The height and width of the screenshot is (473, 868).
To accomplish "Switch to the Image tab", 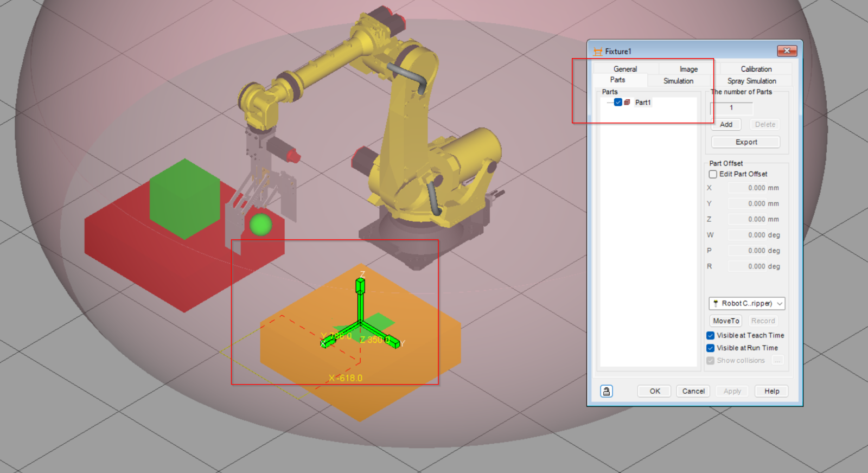I will [x=688, y=69].
